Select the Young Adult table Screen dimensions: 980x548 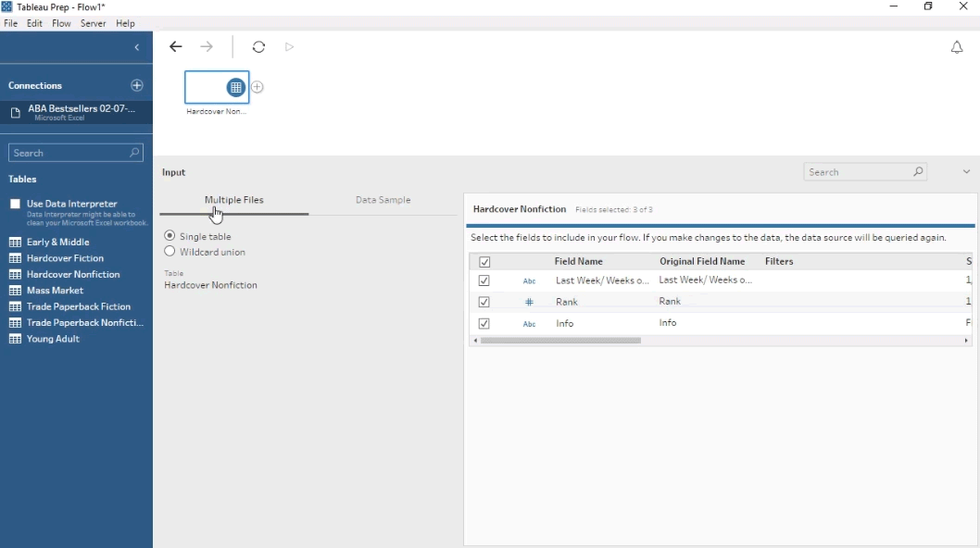click(53, 339)
